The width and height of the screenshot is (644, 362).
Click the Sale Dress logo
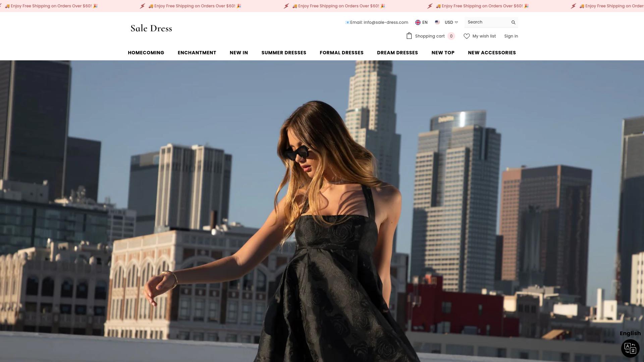pyautogui.click(x=151, y=28)
